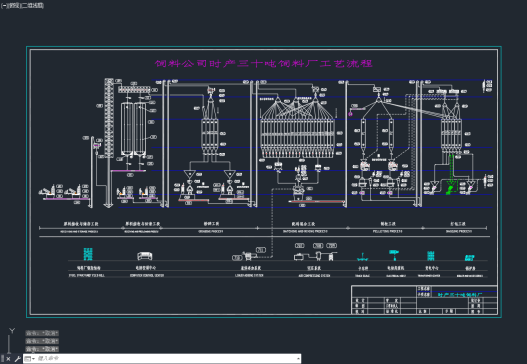Select the cyan transformer center symbol
The width and height of the screenshot is (527, 364).
pos(431,255)
